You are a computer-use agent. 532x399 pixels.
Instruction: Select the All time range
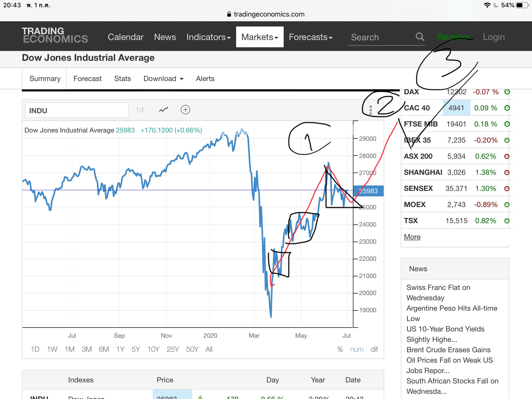pyautogui.click(x=209, y=349)
